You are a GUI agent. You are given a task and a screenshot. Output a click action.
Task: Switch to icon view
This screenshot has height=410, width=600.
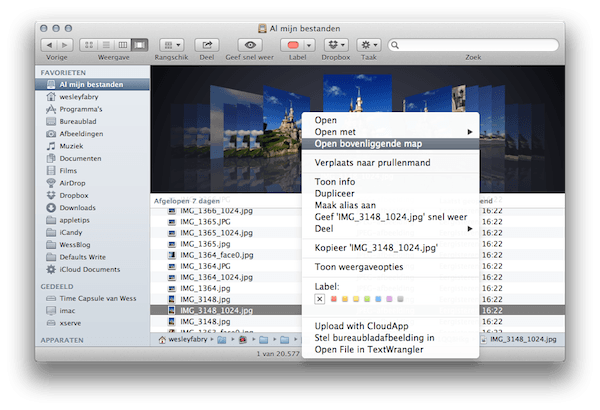pyautogui.click(x=88, y=45)
